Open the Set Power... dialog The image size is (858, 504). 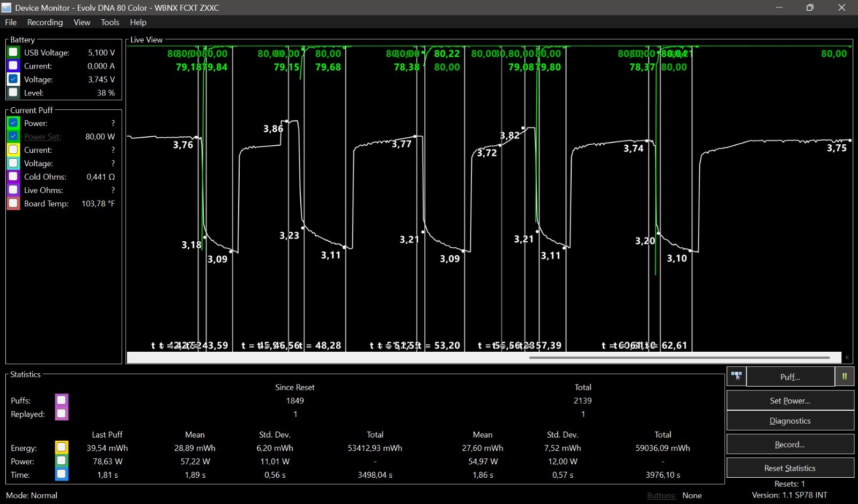(789, 401)
